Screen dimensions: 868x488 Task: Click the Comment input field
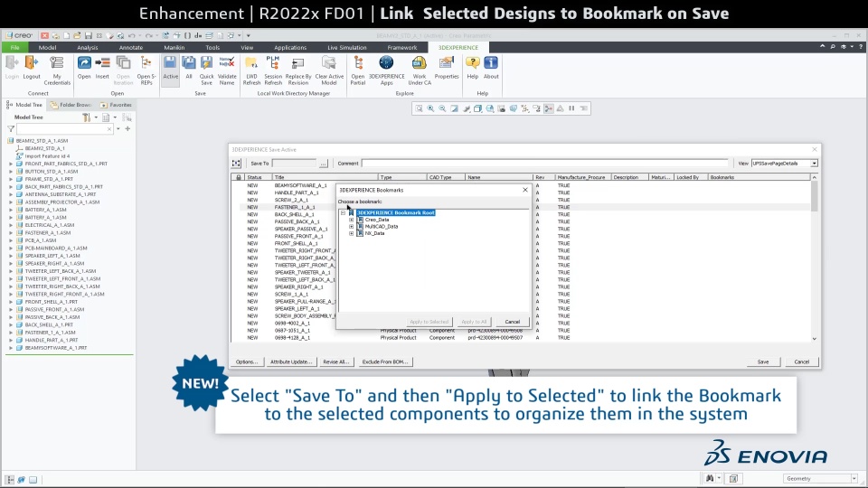click(x=545, y=164)
